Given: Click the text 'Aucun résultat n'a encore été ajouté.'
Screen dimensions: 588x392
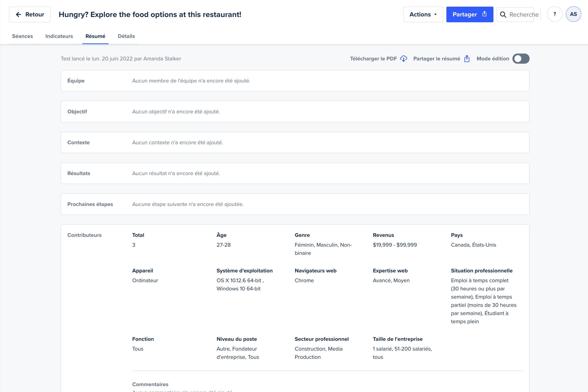Looking at the screenshot, I should [176, 174].
